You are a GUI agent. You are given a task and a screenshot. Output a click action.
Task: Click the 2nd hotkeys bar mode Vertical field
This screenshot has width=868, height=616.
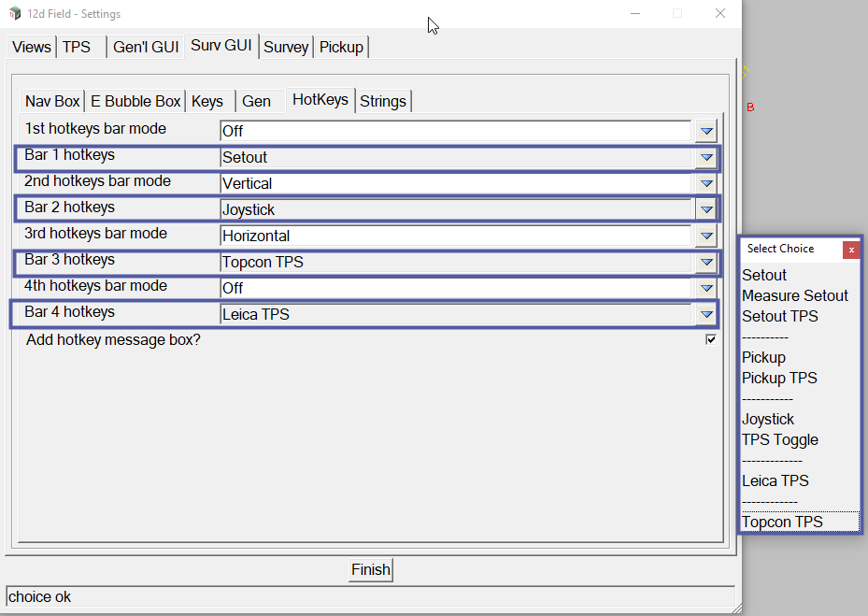point(456,183)
